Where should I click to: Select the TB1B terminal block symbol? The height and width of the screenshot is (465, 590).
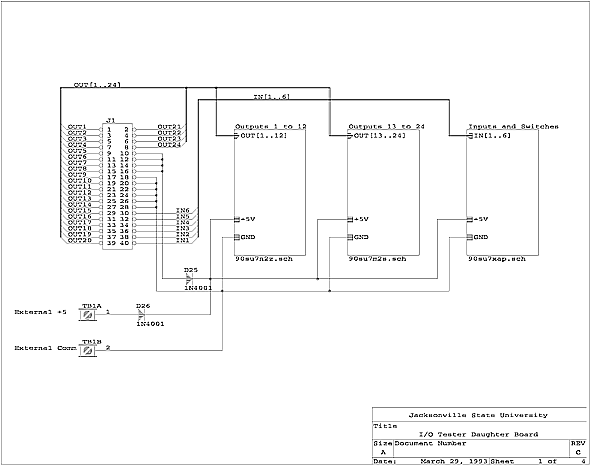tap(88, 351)
